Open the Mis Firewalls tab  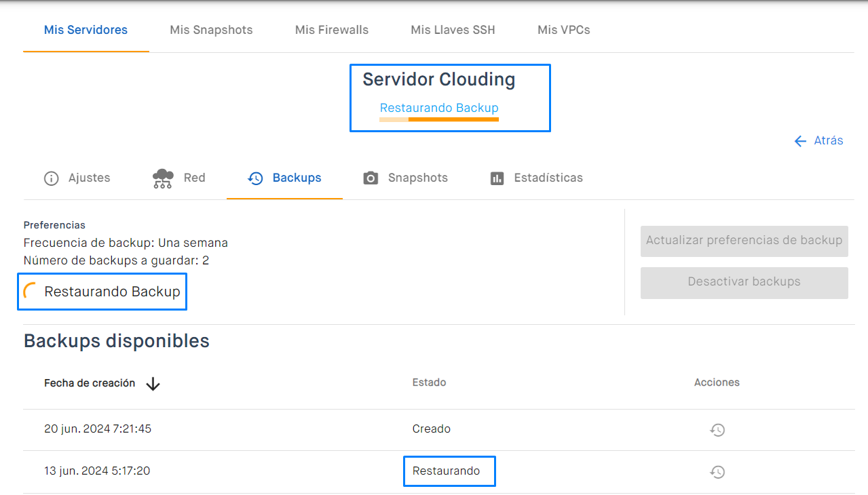coord(332,30)
